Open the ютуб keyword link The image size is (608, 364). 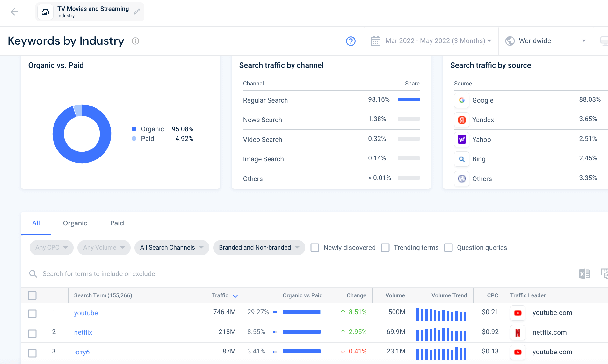[82, 352]
